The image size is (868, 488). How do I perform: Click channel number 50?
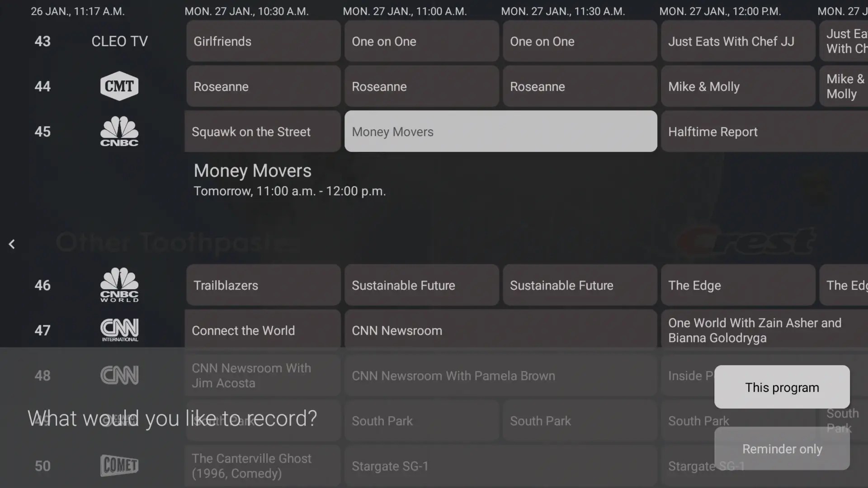tap(42, 466)
